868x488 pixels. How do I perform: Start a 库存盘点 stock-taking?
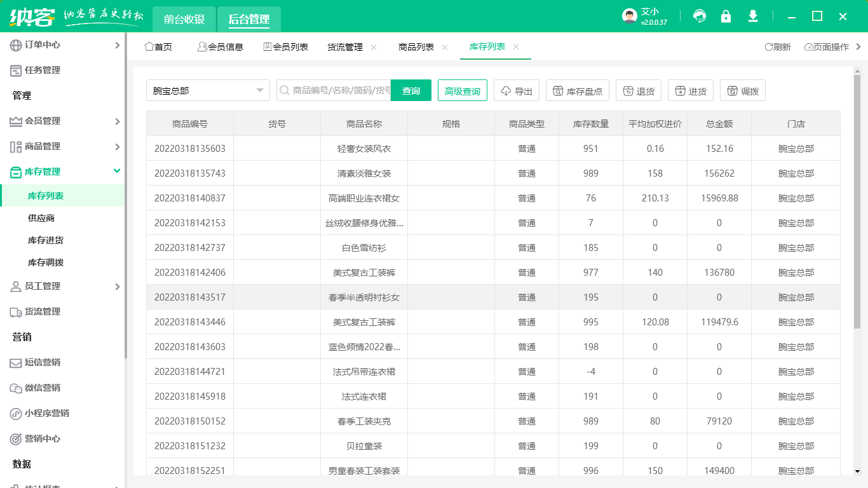click(x=578, y=90)
